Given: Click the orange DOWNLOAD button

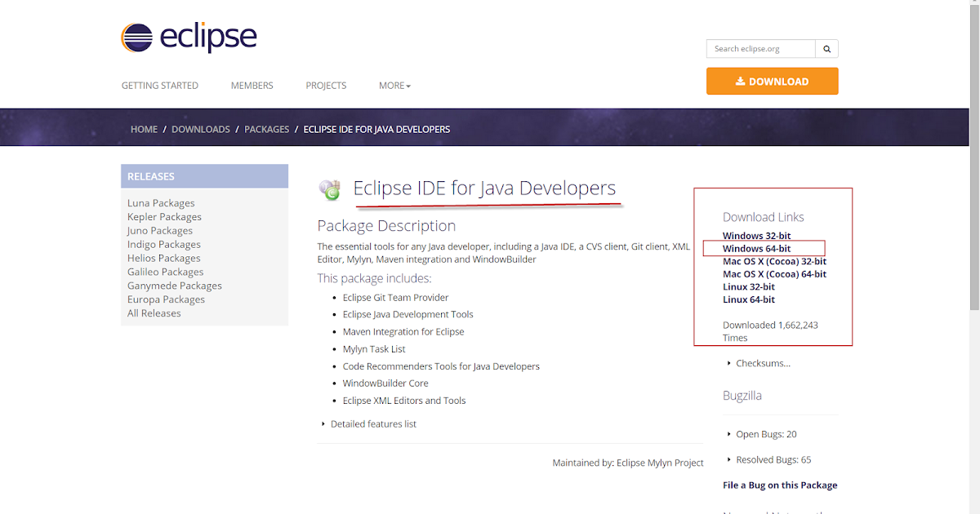Looking at the screenshot, I should 773,82.
